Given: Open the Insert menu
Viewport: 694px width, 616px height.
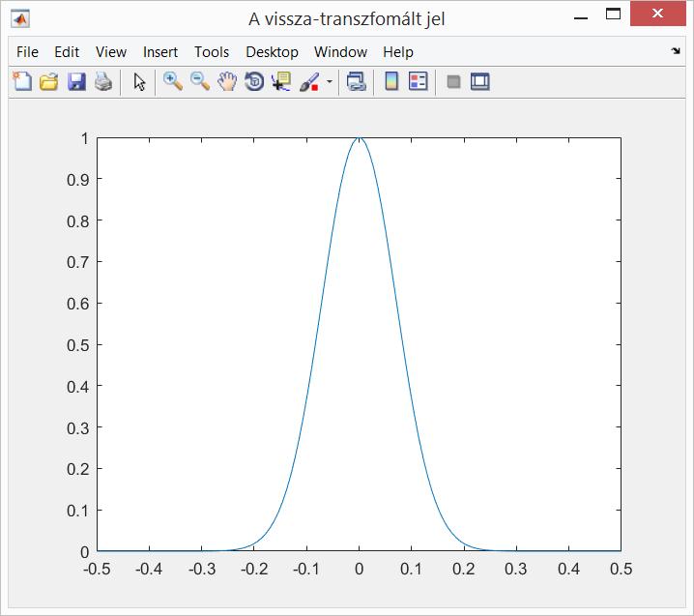Looking at the screenshot, I should pyautogui.click(x=160, y=52).
